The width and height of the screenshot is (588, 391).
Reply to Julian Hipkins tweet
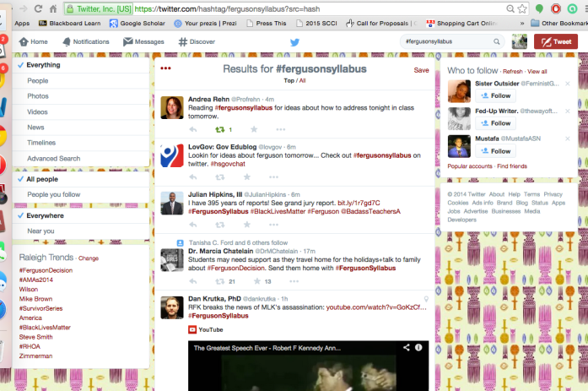point(193,225)
